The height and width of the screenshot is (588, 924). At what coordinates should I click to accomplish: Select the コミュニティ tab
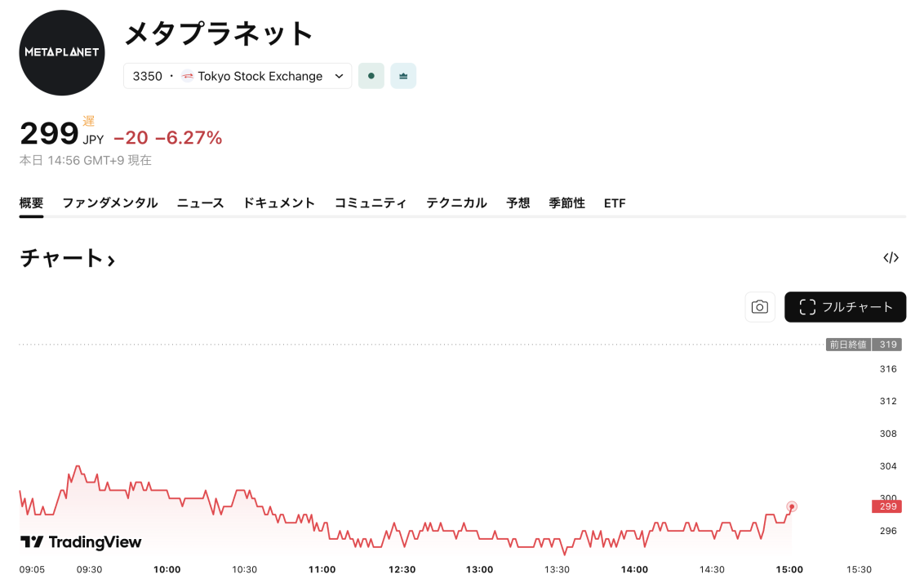pos(371,203)
